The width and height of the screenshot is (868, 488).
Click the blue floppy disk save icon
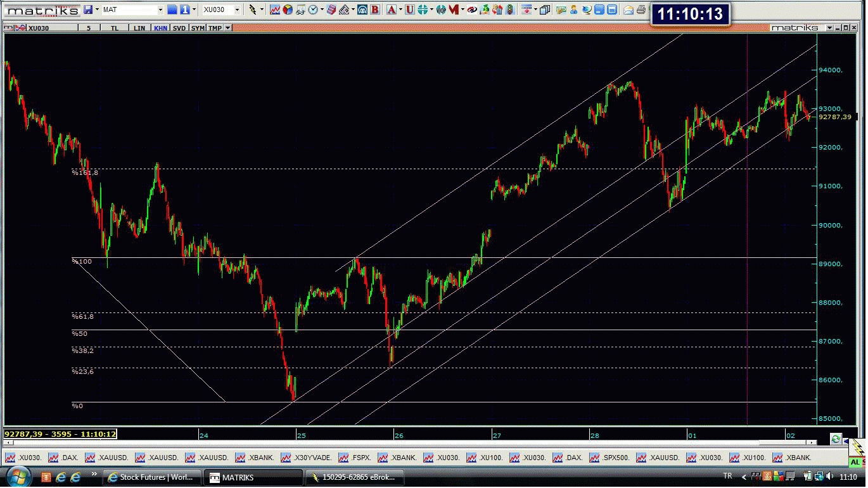tap(89, 10)
